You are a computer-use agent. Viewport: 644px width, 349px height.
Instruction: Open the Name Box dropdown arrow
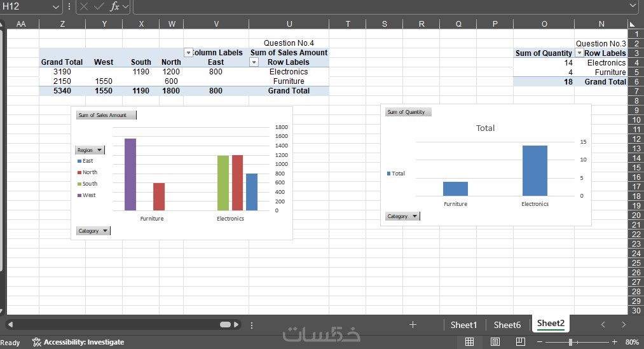tap(56, 7)
